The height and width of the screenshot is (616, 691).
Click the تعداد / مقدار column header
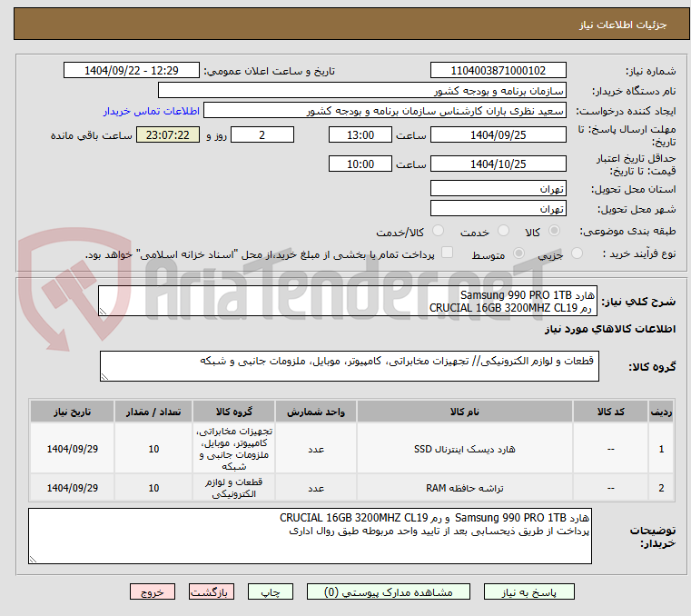(x=153, y=412)
